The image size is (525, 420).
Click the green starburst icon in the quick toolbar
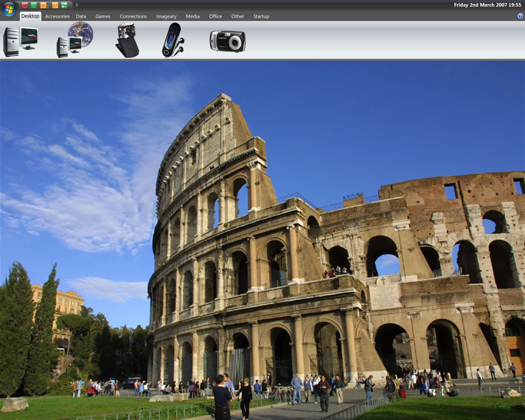pos(34,5)
